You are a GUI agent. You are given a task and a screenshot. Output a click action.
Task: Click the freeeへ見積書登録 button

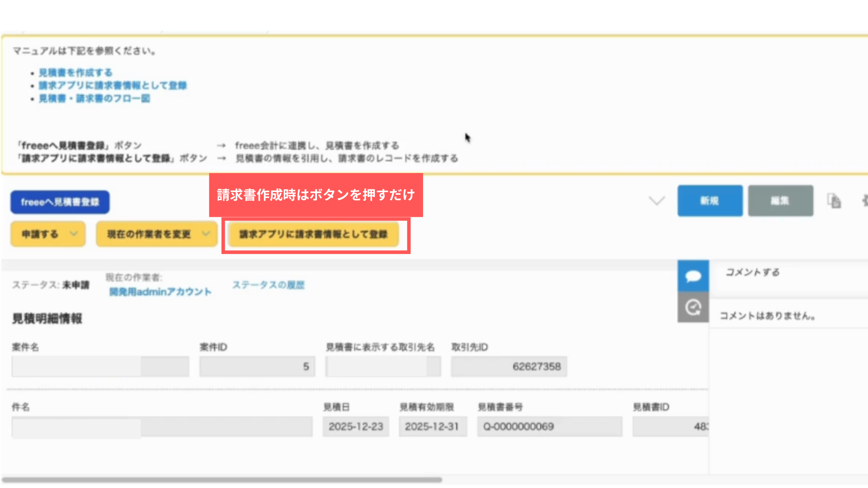(59, 202)
